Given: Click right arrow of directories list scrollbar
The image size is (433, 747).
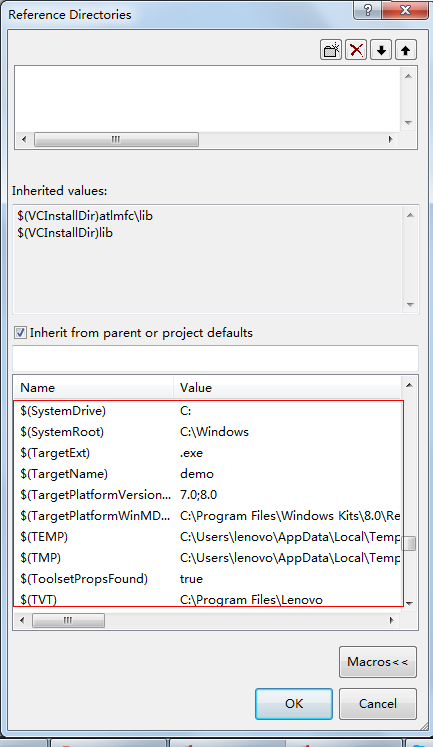Looking at the screenshot, I should click(x=391, y=140).
